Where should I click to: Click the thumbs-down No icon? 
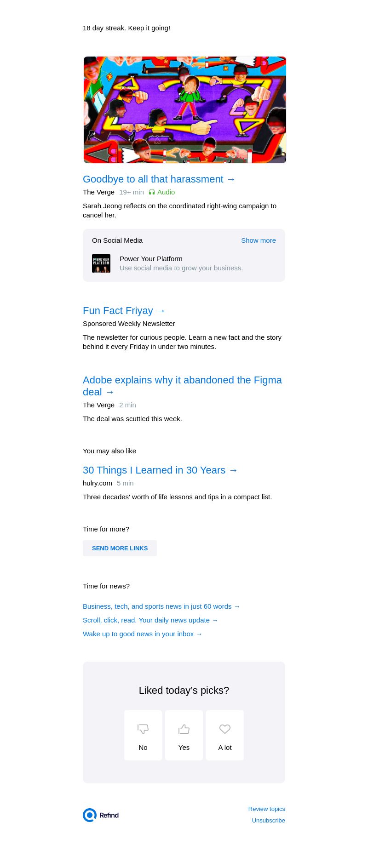[x=143, y=729]
